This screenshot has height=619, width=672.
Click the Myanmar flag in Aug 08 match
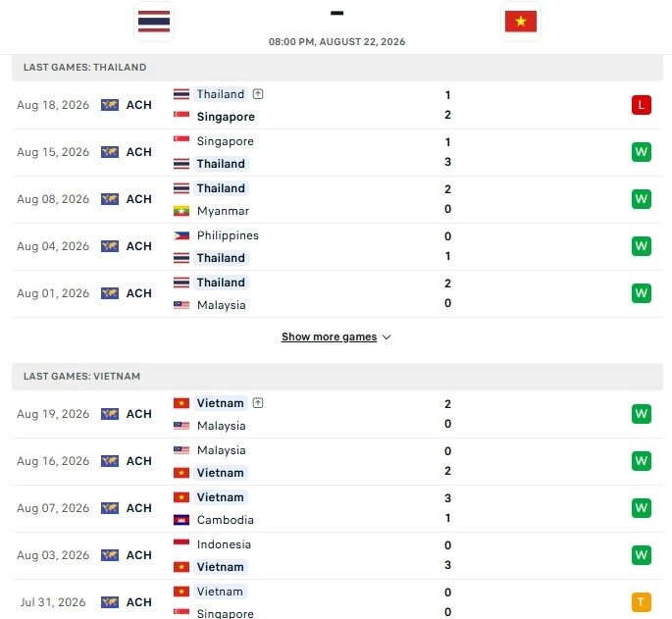pyautogui.click(x=181, y=211)
